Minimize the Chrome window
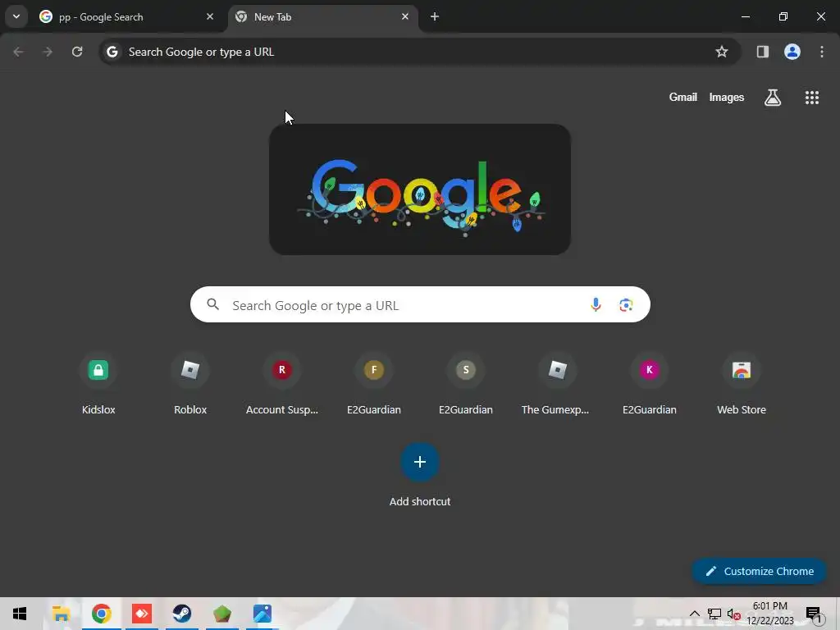The image size is (840, 630). [745, 16]
